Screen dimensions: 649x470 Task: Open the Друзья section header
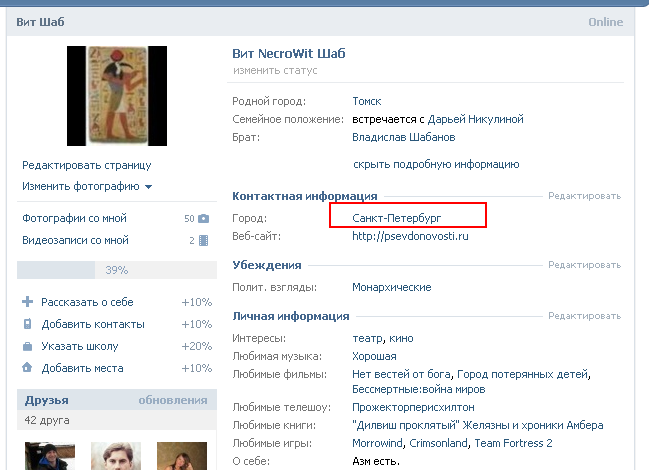pyautogui.click(x=47, y=400)
